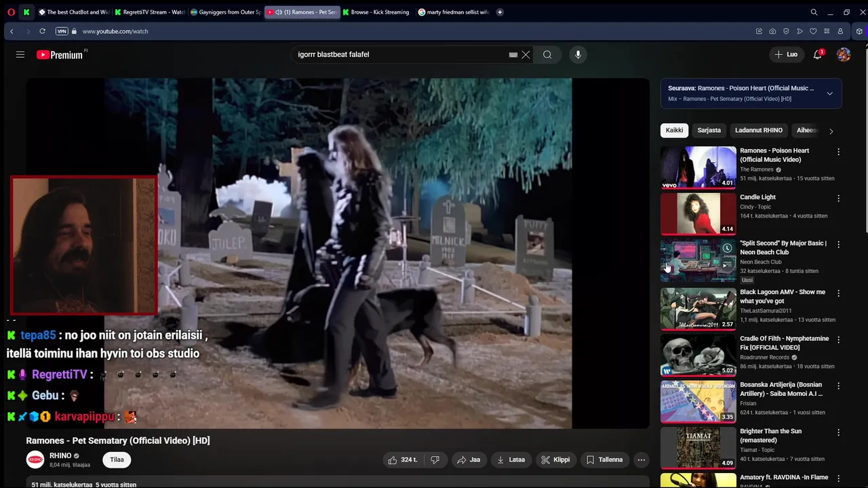This screenshot has height=488, width=868.
Task: Click the Tallenna save button
Action: pos(605,460)
